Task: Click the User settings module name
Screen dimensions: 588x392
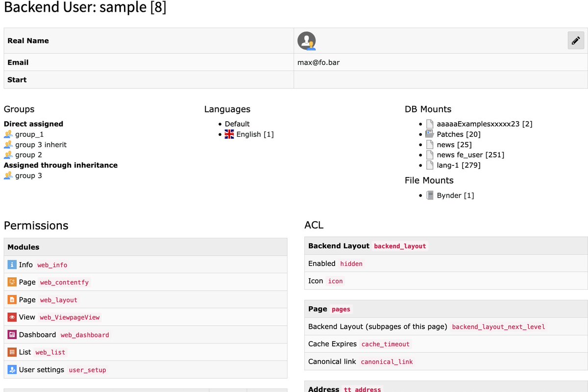Action: [x=42, y=370]
